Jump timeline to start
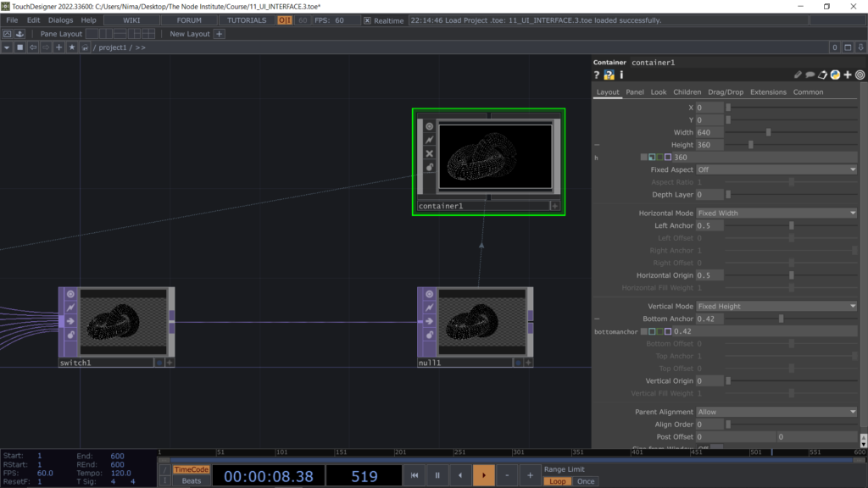The image size is (868, 488). tap(414, 475)
